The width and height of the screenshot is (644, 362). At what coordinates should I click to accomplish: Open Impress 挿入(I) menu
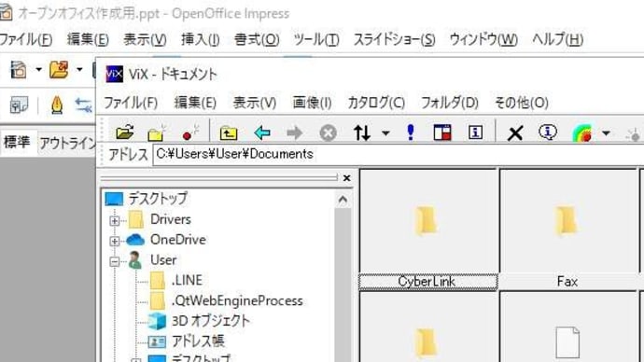coord(201,40)
